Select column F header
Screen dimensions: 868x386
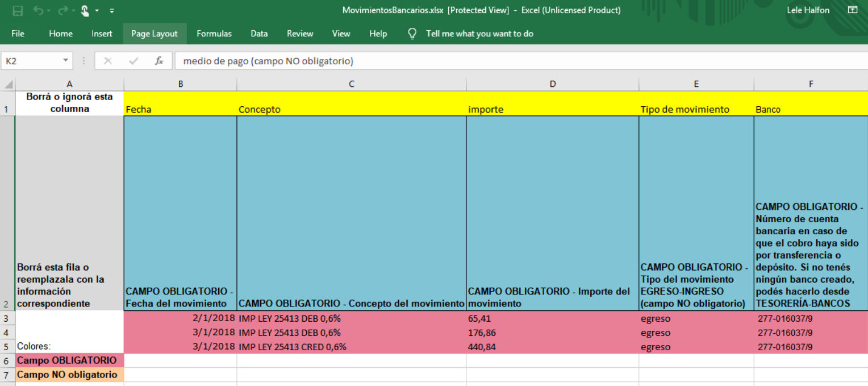[x=811, y=84]
